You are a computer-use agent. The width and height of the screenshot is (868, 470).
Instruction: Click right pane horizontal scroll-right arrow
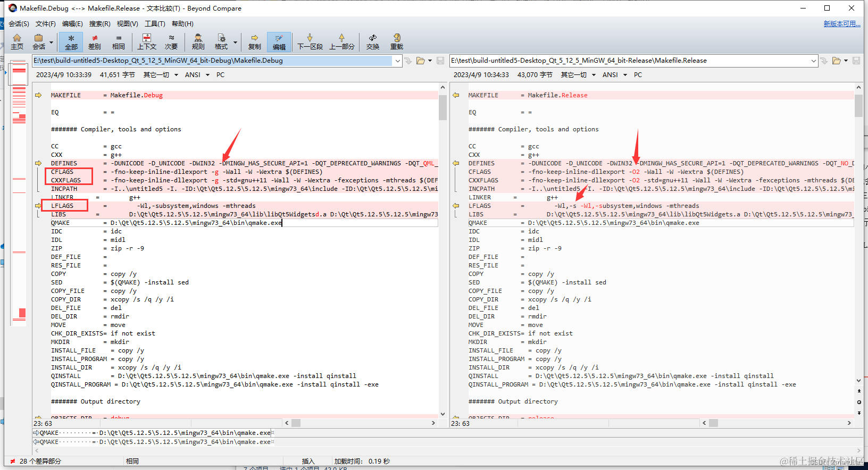pyautogui.click(x=849, y=423)
